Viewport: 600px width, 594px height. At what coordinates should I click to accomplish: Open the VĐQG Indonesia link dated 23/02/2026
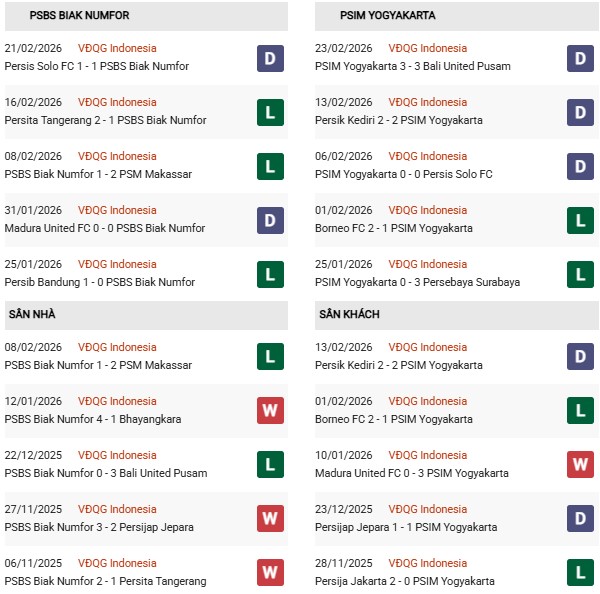pos(428,48)
